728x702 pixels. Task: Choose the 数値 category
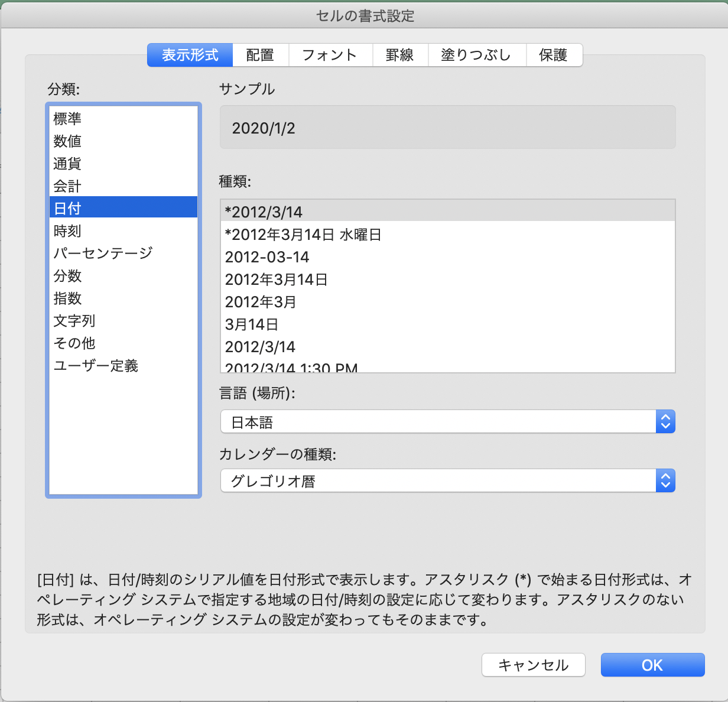67,141
